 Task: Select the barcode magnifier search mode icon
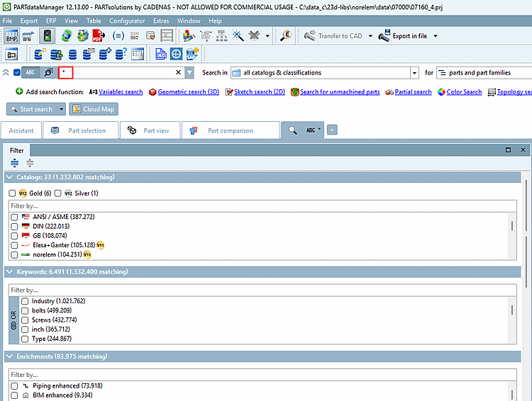click(48, 72)
